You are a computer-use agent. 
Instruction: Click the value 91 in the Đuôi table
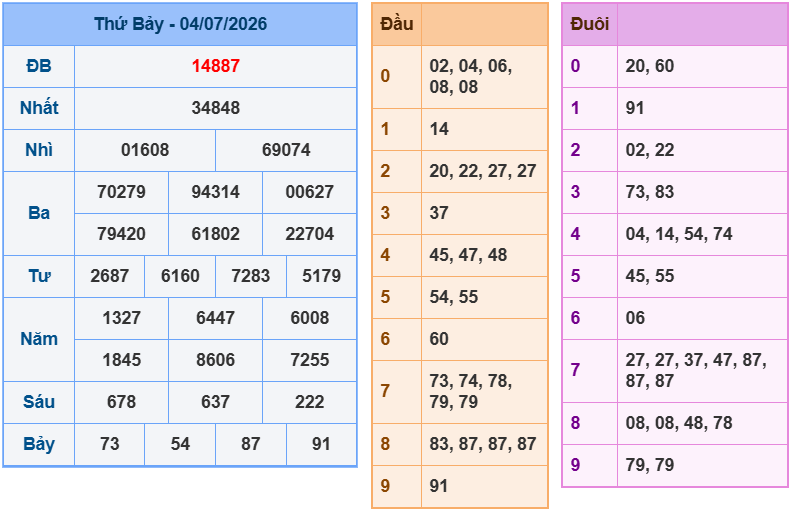point(635,107)
